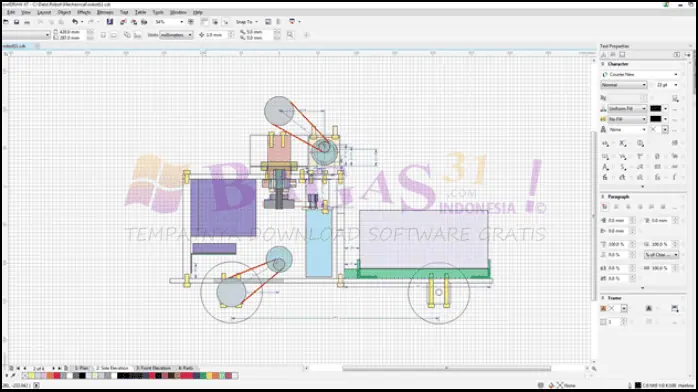Open the Effects menu
This screenshot has height=392, width=698.
(84, 12)
